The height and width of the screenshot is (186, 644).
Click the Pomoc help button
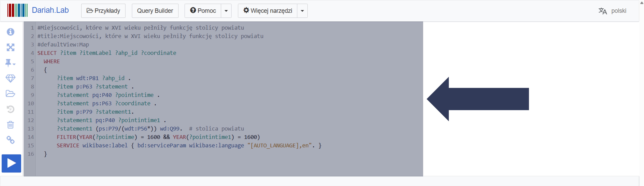(203, 11)
